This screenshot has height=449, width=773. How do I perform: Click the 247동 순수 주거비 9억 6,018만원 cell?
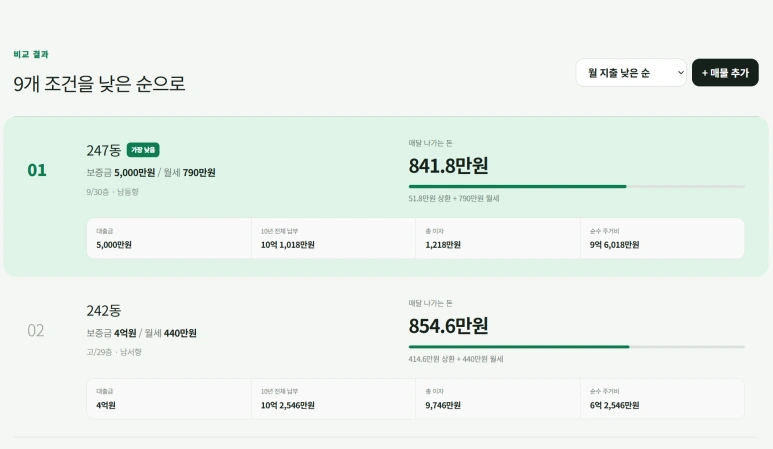tap(663, 238)
